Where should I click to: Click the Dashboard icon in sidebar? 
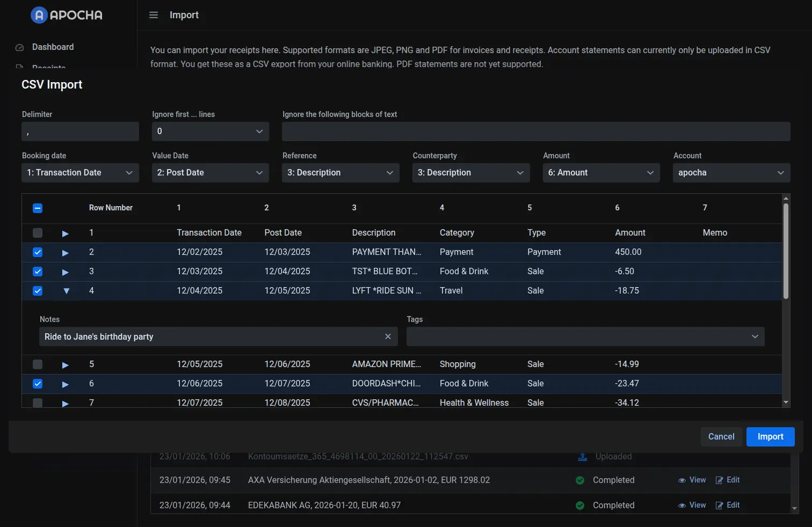point(20,47)
